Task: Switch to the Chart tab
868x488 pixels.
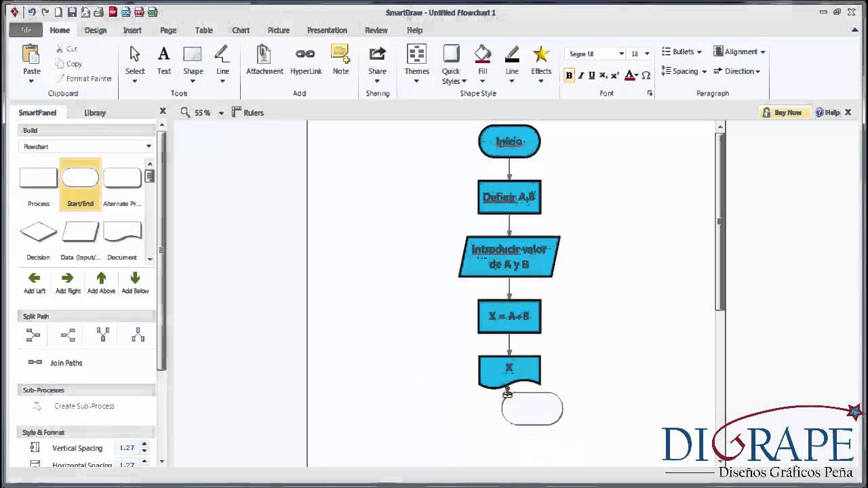Action: (x=241, y=30)
